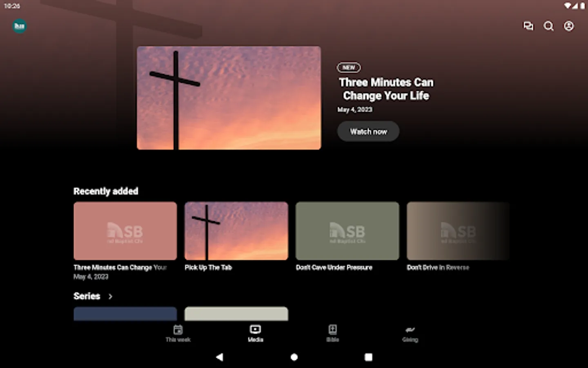
Task: Tap the Giving hand icon
Action: pyautogui.click(x=410, y=330)
